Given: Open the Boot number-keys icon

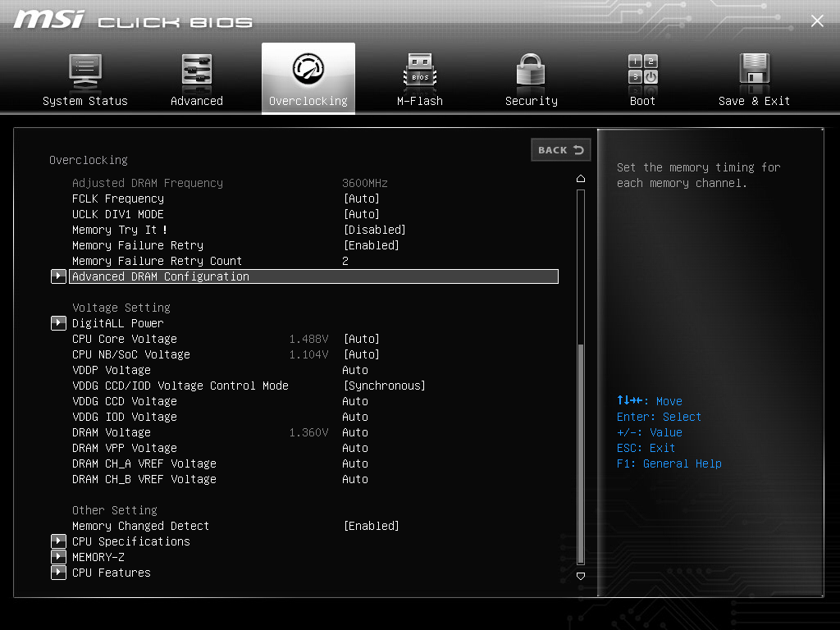Looking at the screenshot, I should coord(643,69).
